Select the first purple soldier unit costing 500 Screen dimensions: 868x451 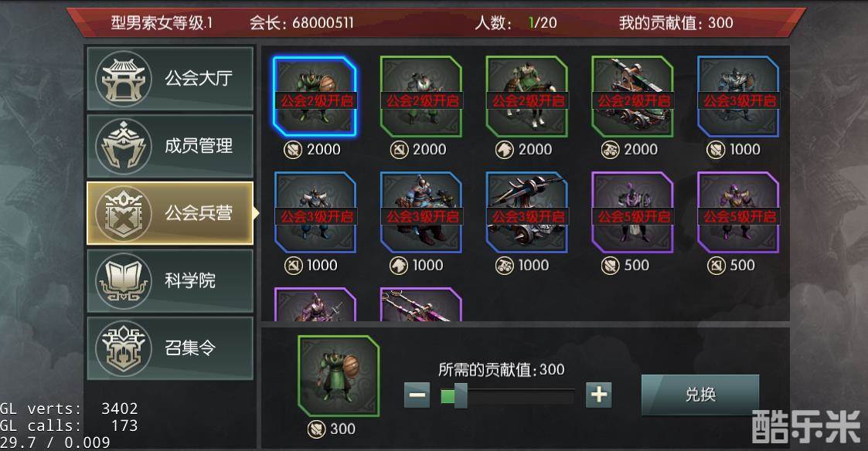coord(632,212)
